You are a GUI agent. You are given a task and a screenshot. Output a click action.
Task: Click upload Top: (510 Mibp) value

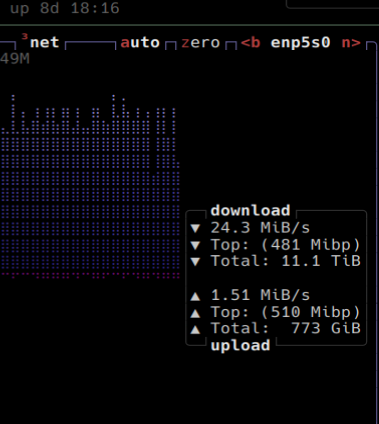tap(286, 312)
